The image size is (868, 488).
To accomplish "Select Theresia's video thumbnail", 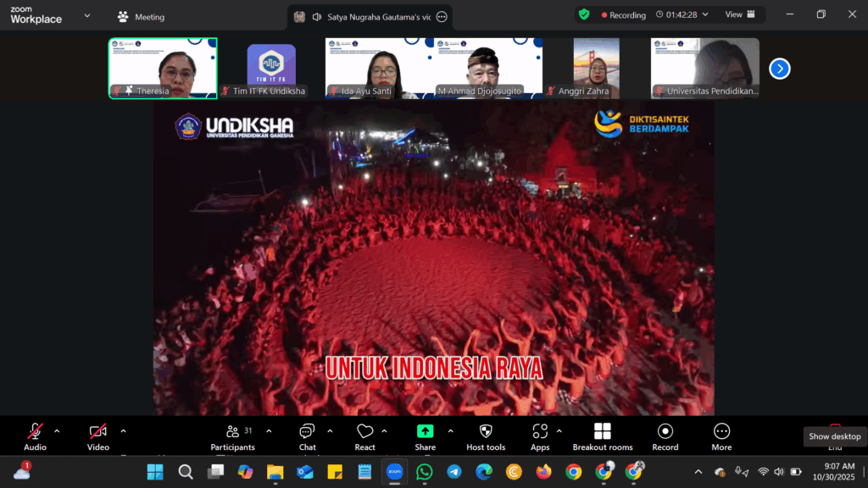I will 163,68.
